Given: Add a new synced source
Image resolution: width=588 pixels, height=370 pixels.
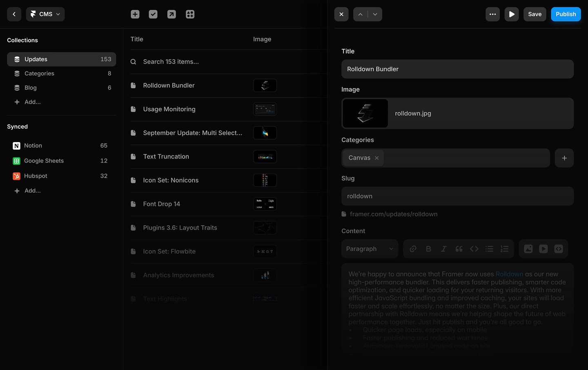Looking at the screenshot, I should click(28, 191).
